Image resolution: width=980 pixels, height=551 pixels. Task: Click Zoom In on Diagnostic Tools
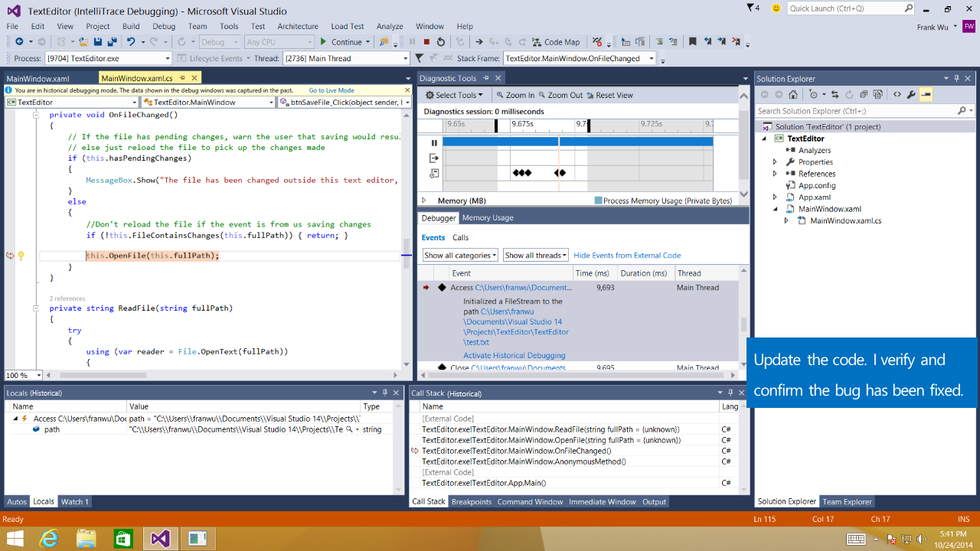(514, 95)
